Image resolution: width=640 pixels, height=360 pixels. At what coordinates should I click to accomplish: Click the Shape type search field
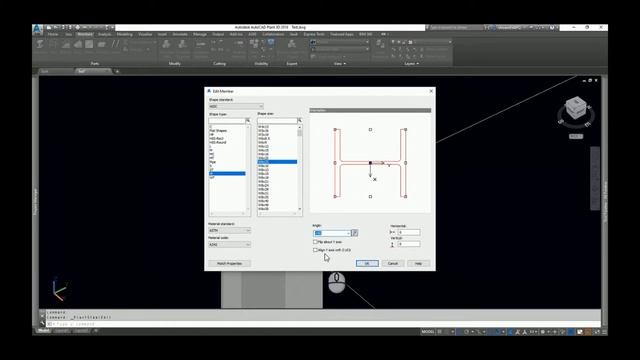227,121
